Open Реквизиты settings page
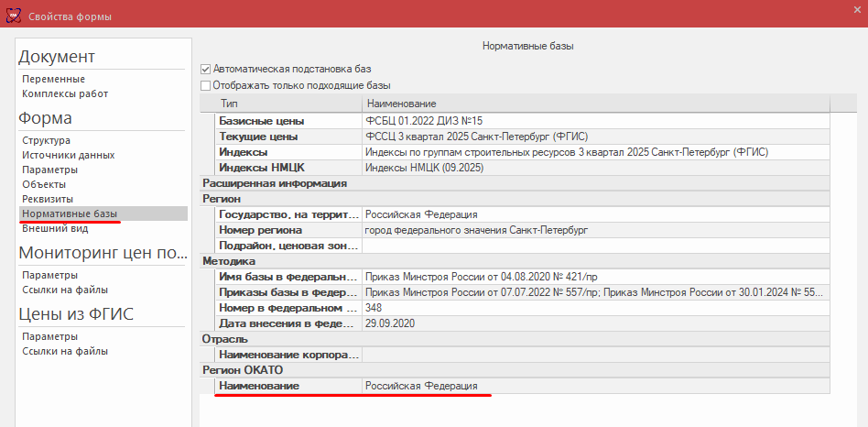Image resolution: width=868 pixels, height=427 pixels. tap(48, 199)
